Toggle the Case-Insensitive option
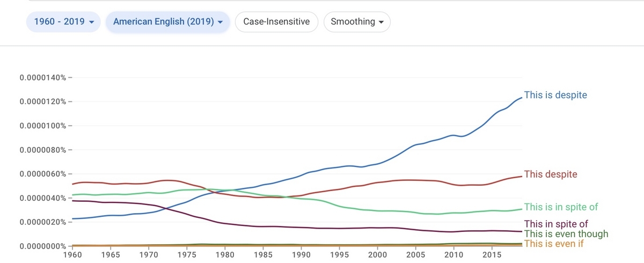Screen dimensions: 644x263 276,22
